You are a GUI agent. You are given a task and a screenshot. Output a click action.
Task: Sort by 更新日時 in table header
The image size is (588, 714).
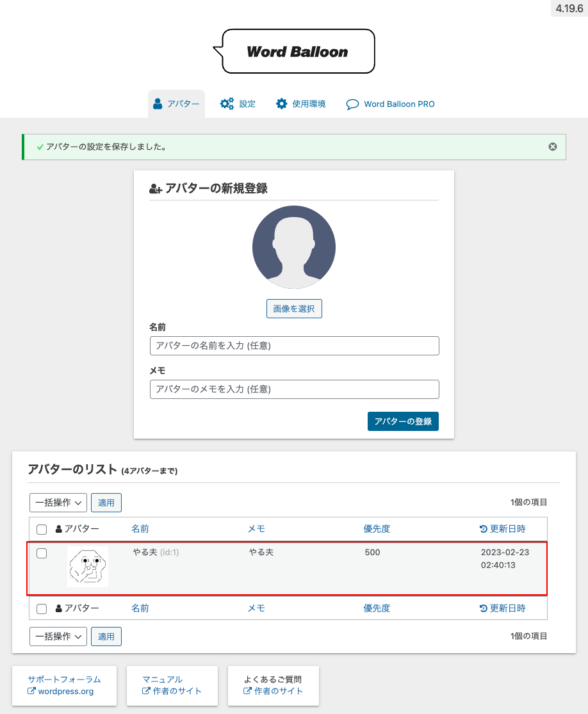coord(503,529)
